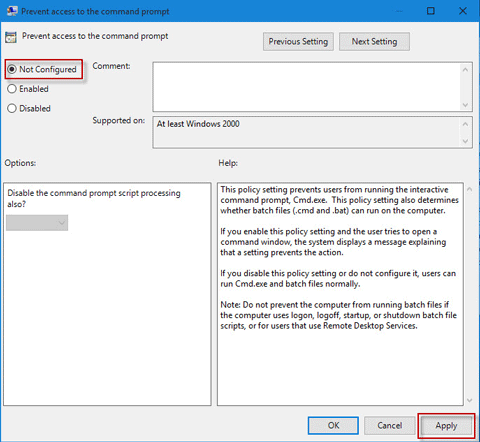The width and height of the screenshot is (480, 442).
Task: Click the Cancel button
Action: point(389,425)
